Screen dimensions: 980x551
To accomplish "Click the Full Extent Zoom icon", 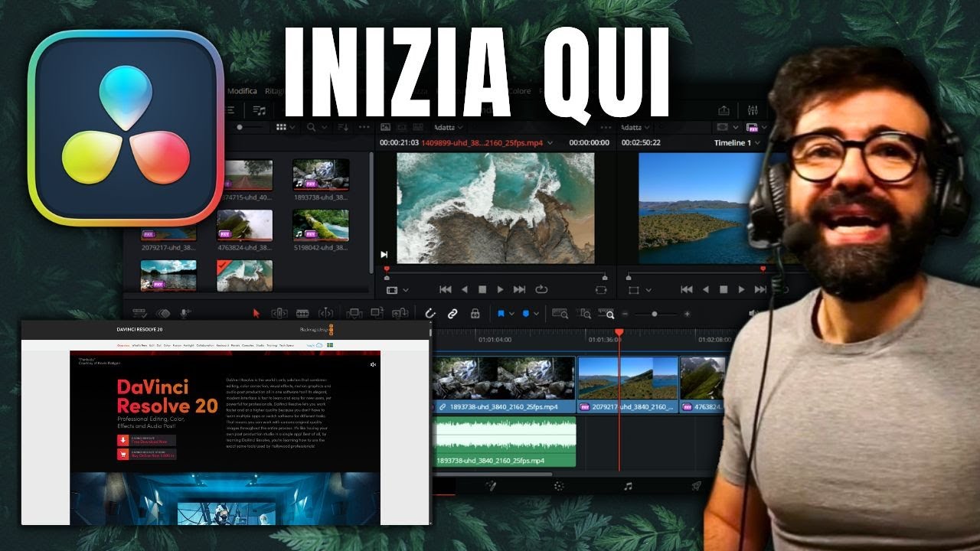I will tap(560, 313).
